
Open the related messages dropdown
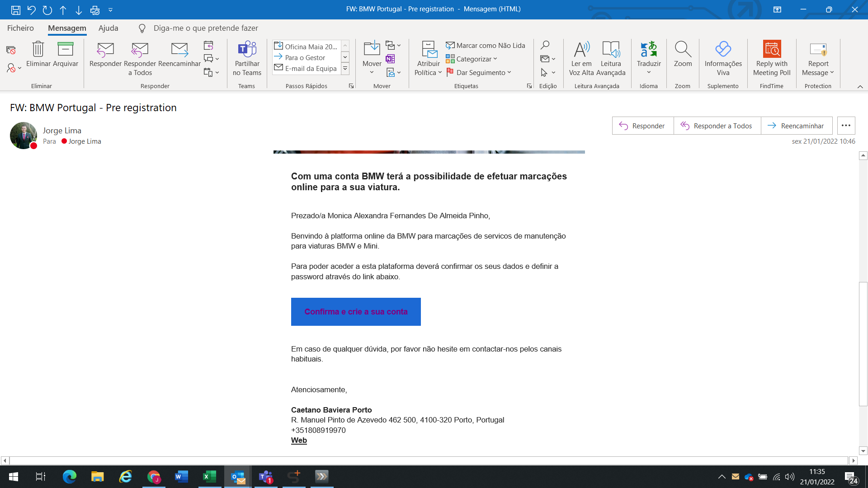pyautogui.click(x=548, y=59)
